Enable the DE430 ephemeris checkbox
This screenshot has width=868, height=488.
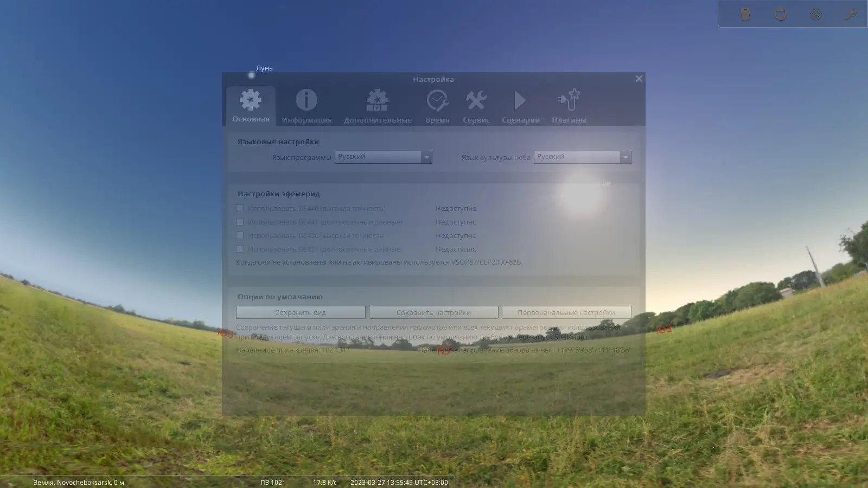pyautogui.click(x=240, y=235)
